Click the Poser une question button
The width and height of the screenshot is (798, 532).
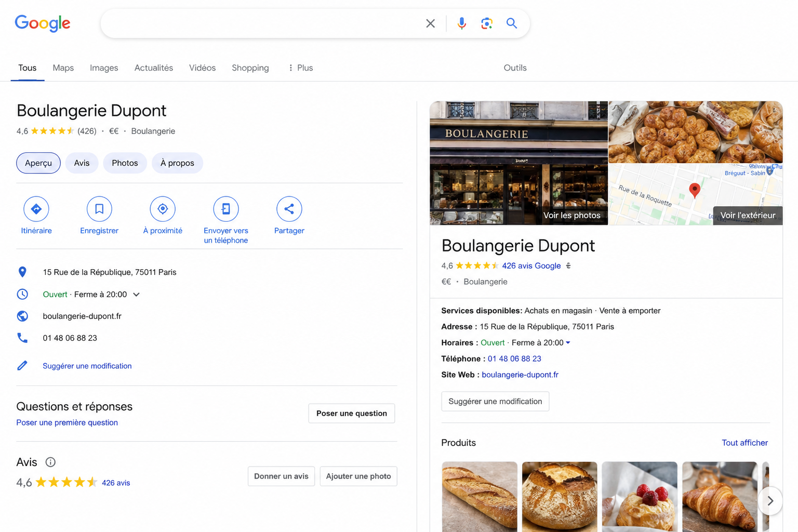[352, 413]
